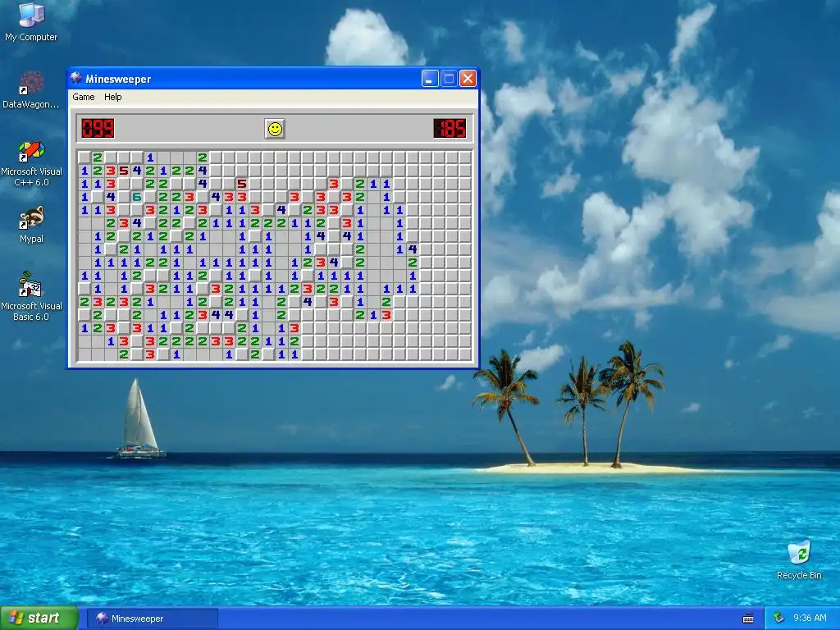Open the Game menu in Minesweeper
This screenshot has width=840, height=630.
(x=84, y=97)
